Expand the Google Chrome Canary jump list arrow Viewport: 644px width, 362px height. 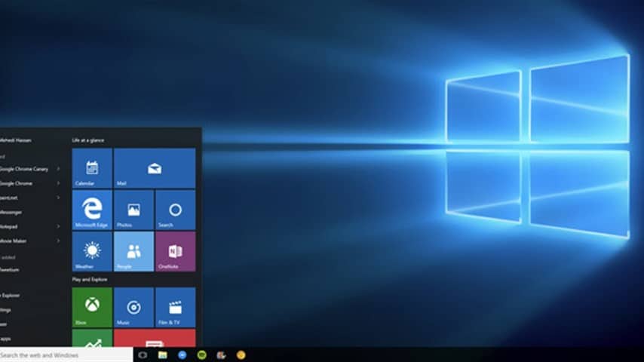[58, 169]
